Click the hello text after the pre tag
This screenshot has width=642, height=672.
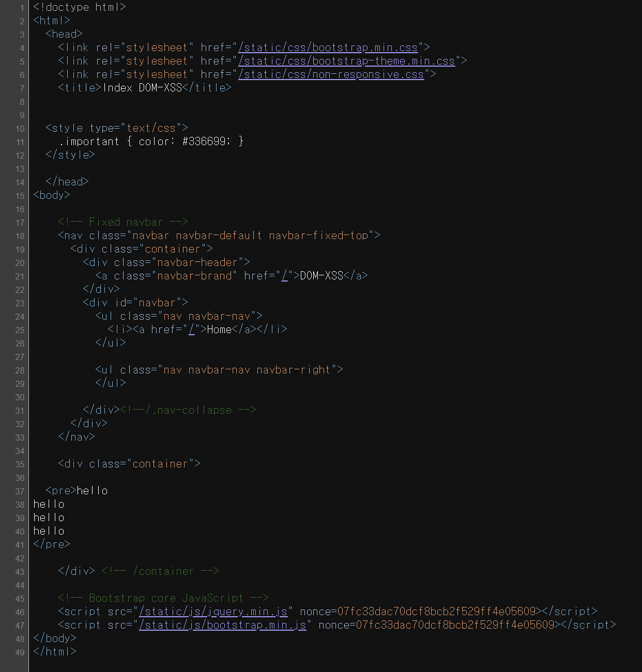[92, 491]
